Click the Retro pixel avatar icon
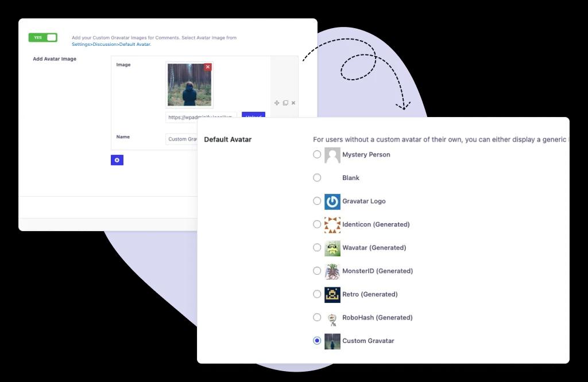Viewport: 588px width, 382px height. [x=332, y=295]
